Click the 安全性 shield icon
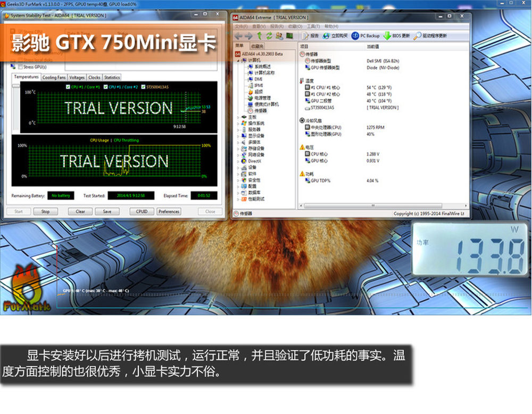The height and width of the screenshot is (414, 532). pyautogui.click(x=244, y=180)
